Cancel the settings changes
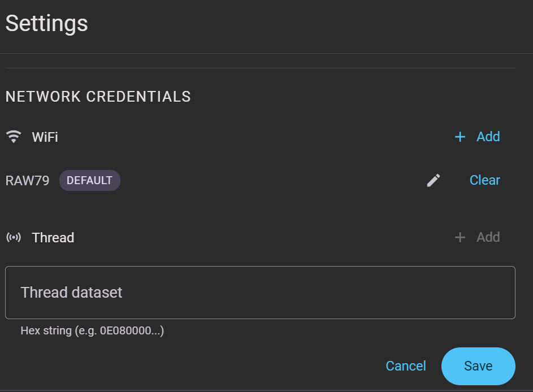 (405, 366)
